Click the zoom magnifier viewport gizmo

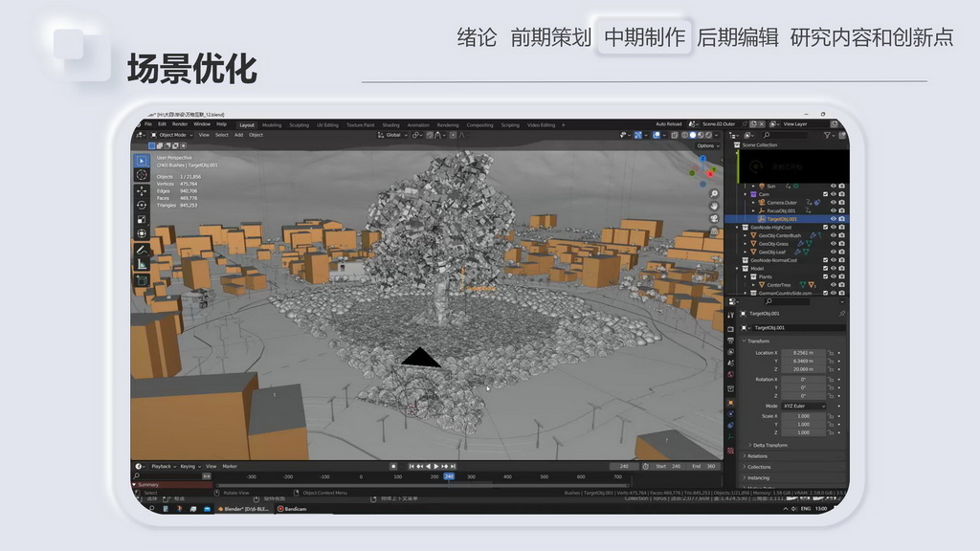714,193
